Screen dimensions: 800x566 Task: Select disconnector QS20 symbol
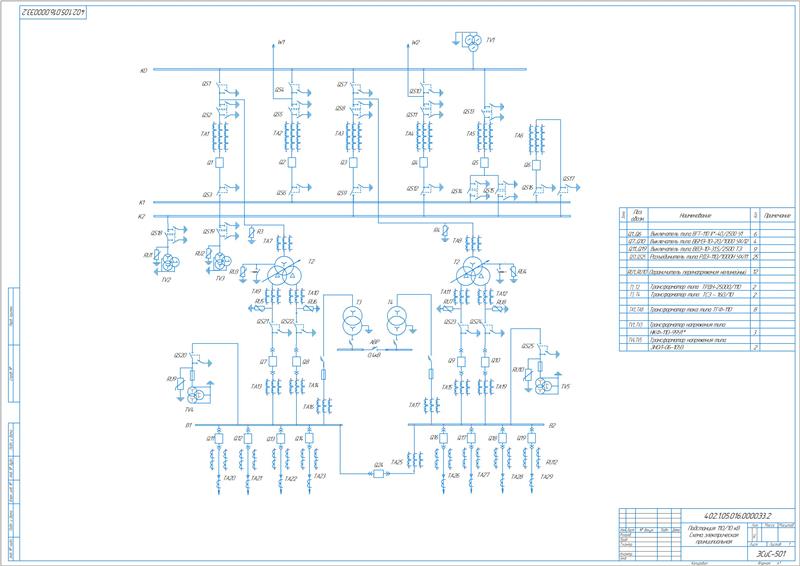(199, 359)
